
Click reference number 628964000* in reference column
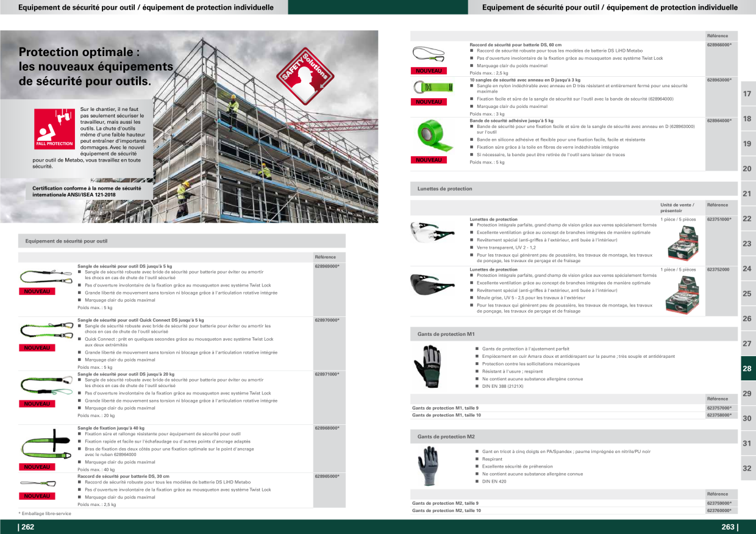(719, 121)
